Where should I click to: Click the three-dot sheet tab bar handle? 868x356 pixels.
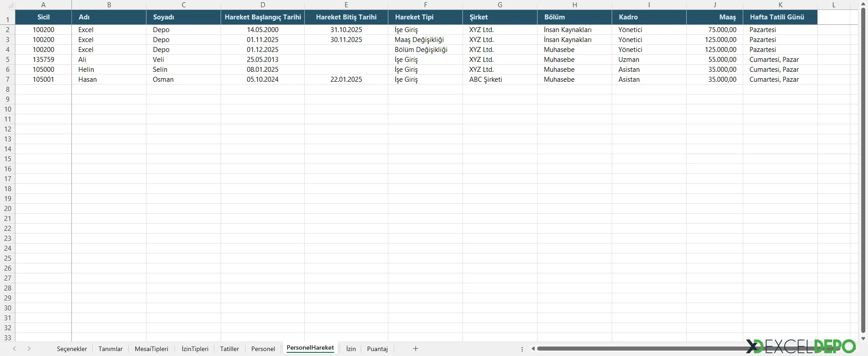click(522, 349)
